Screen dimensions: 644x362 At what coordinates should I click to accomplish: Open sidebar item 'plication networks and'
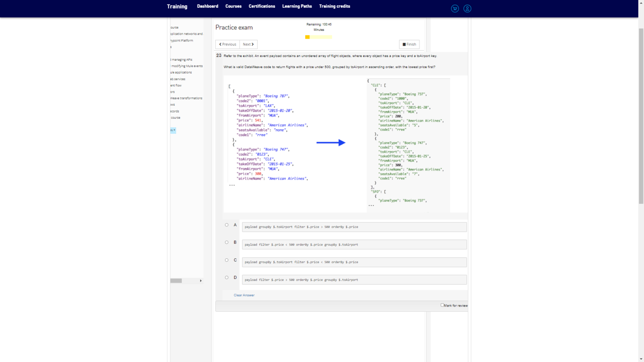click(186, 34)
